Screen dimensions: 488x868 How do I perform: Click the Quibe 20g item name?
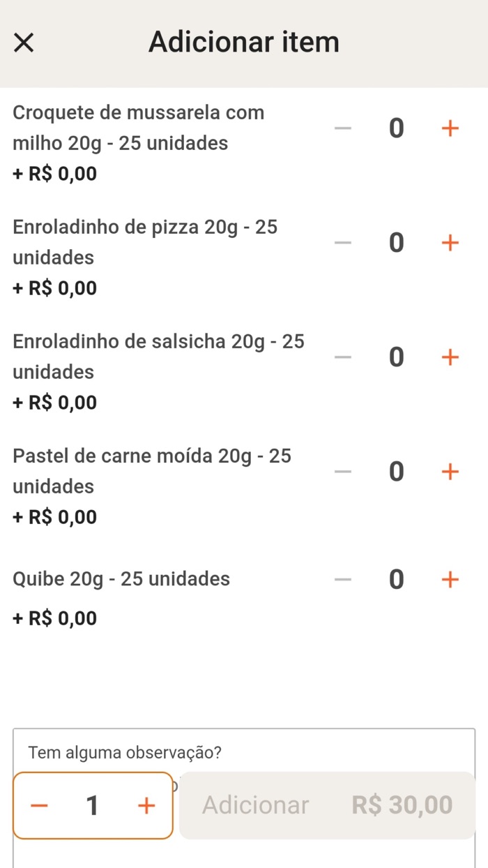pos(121,579)
